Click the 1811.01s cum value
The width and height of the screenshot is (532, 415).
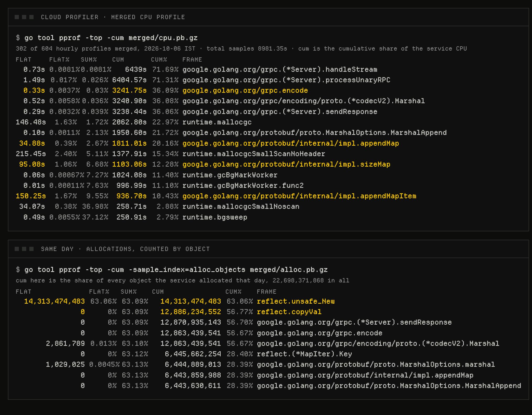[129, 143]
